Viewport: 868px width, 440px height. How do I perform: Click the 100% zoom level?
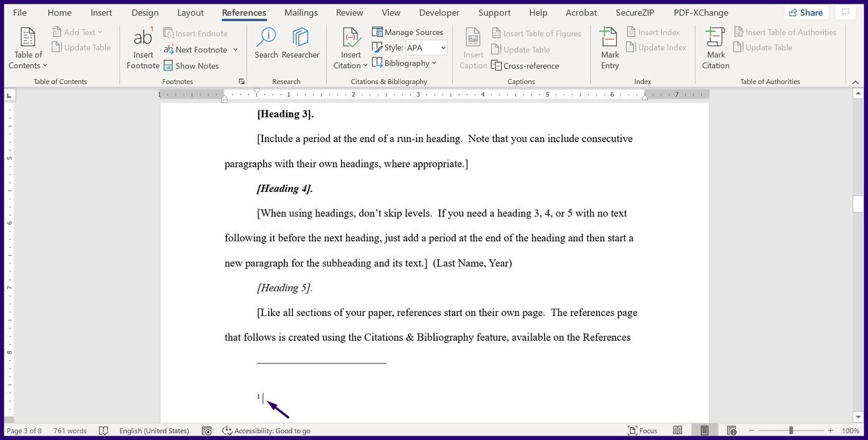click(851, 431)
